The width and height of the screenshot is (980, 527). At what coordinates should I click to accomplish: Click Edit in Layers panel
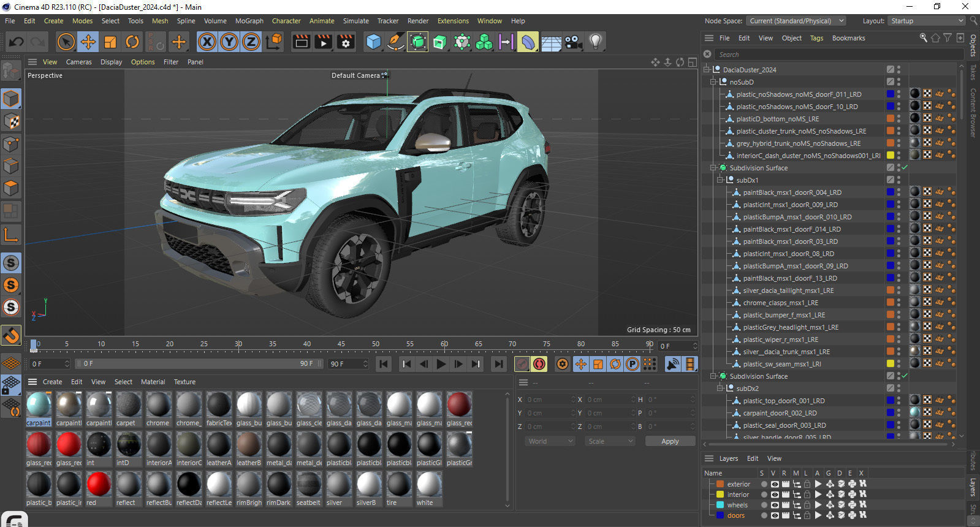753,458
